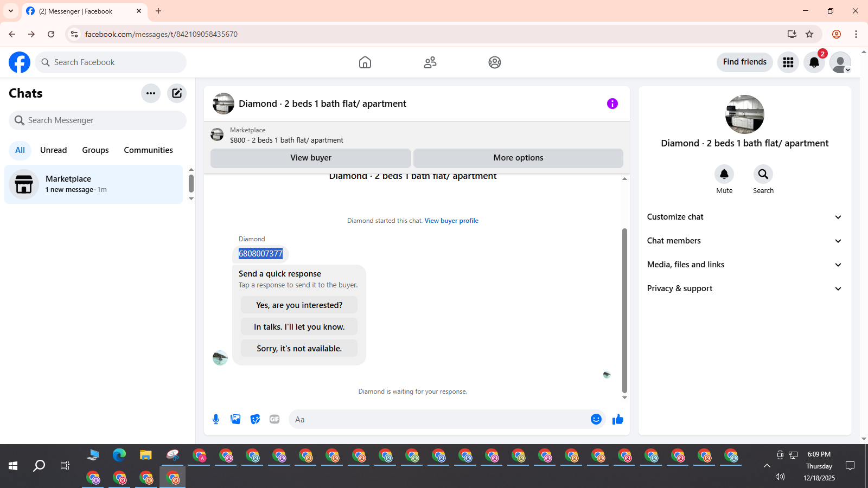Image resolution: width=868 pixels, height=488 pixels.
Task: Open Chats options three-dot button
Action: 151,93
